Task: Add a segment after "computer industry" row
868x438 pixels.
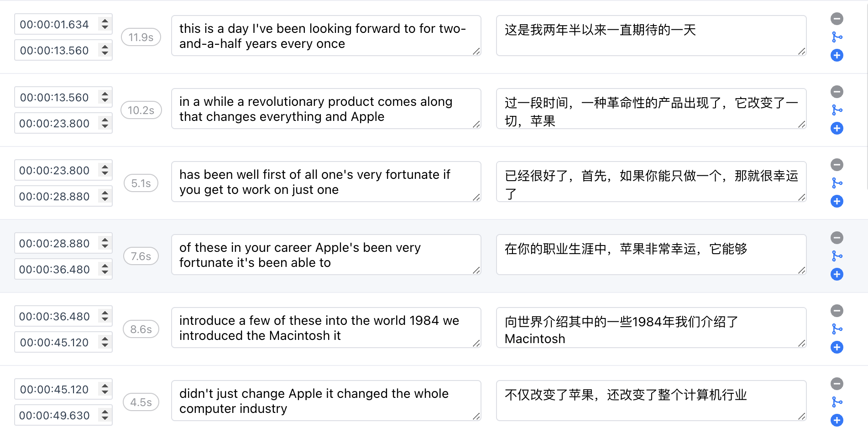Action: [837, 420]
